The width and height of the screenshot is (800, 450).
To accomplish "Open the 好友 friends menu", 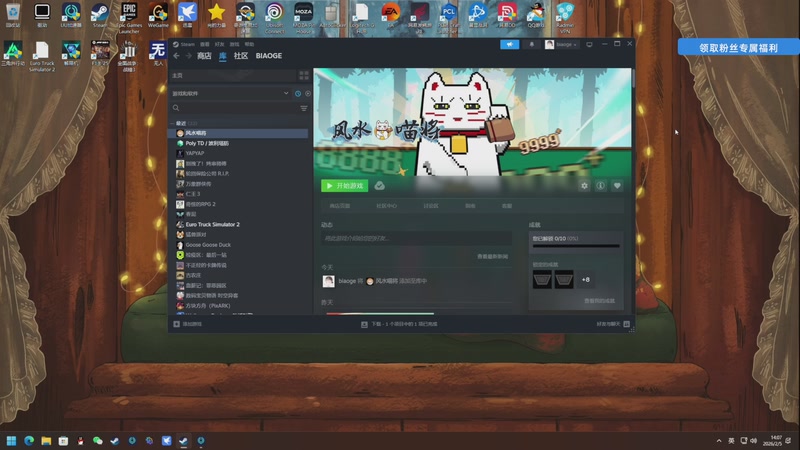I will coord(219,44).
